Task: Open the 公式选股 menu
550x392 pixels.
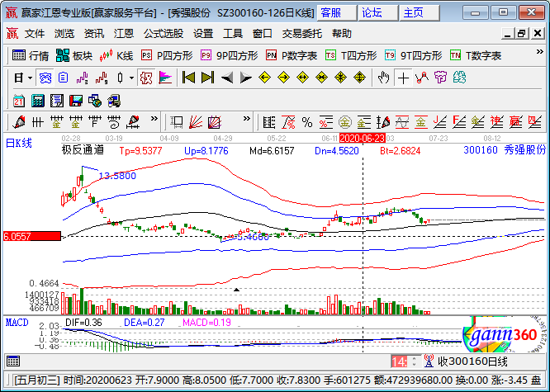Action: [164, 34]
